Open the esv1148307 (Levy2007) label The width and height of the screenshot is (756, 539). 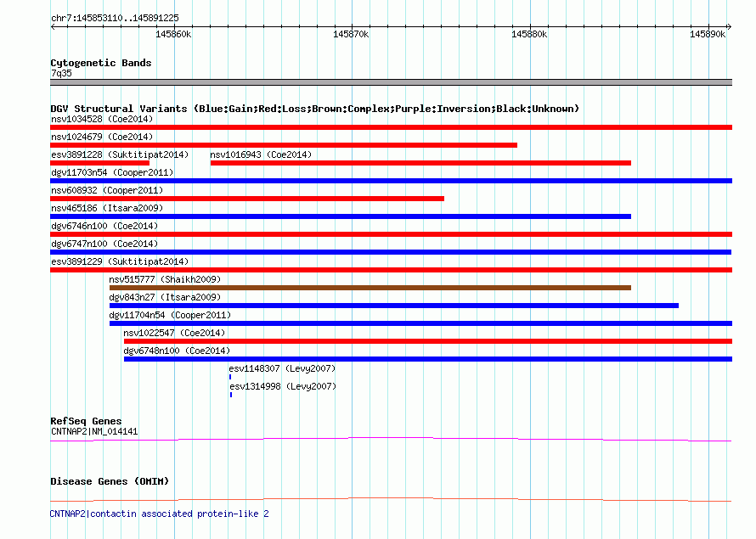pyautogui.click(x=282, y=368)
